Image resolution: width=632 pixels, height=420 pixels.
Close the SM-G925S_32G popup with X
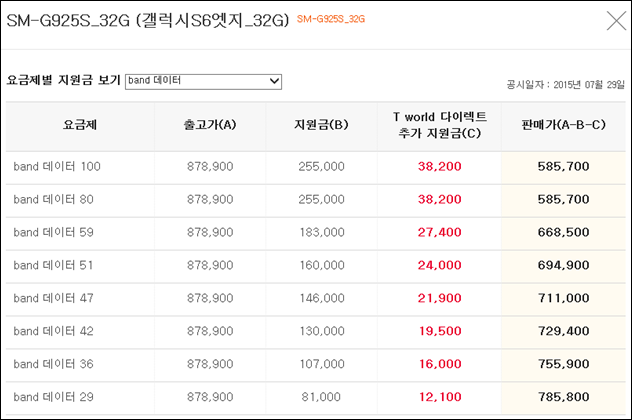(x=616, y=21)
